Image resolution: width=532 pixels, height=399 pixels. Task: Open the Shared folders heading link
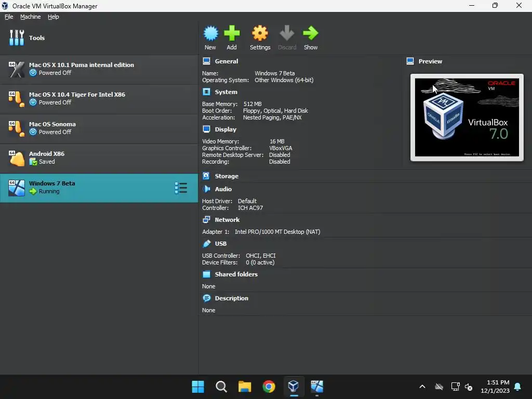pyautogui.click(x=236, y=274)
